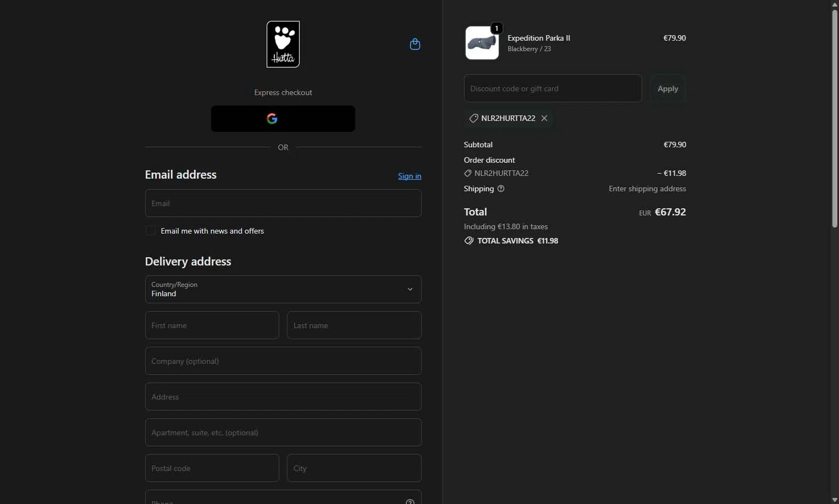
Task: Click the Enter shipping address text
Action: pyautogui.click(x=647, y=189)
